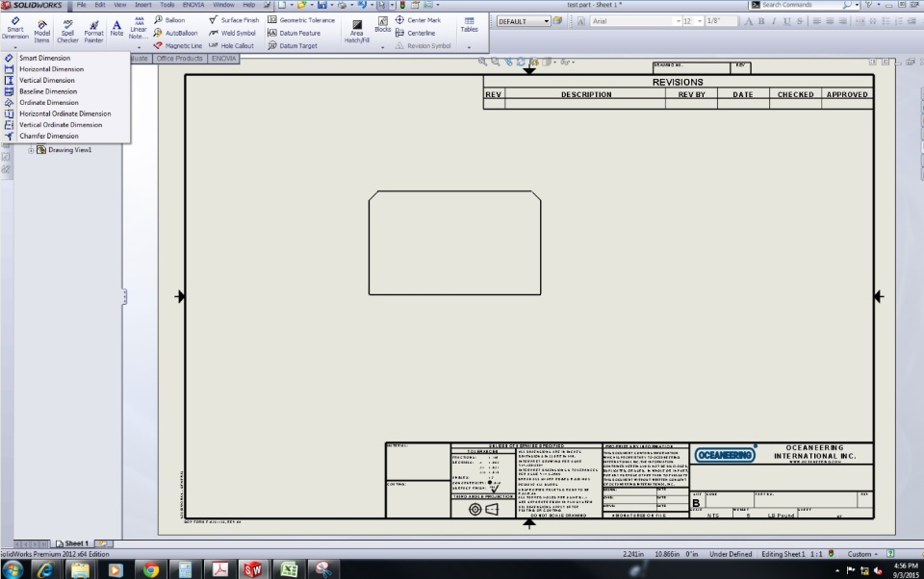Open the Insert menu
Image resolution: width=924 pixels, height=579 pixels.
[143, 5]
